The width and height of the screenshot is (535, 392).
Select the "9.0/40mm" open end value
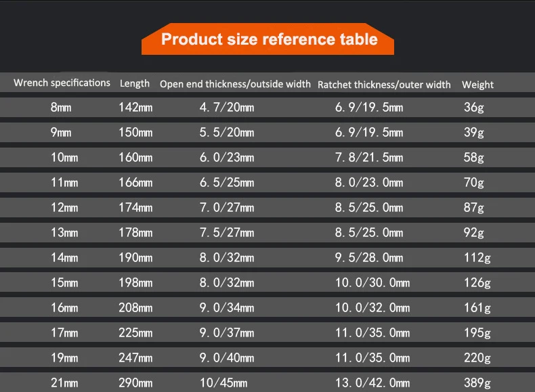pyautogui.click(x=227, y=358)
